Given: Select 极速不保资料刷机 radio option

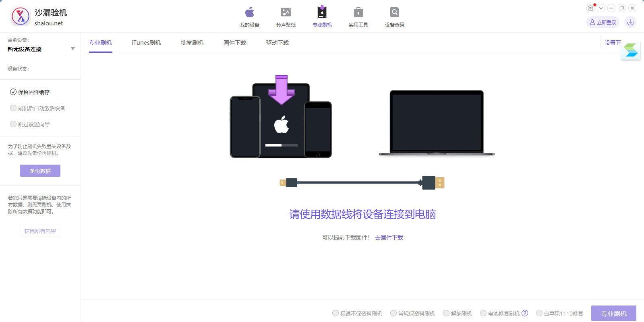Looking at the screenshot, I should (335, 313).
